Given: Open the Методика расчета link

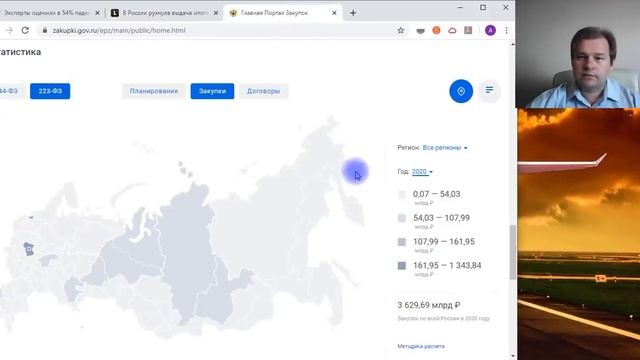Looking at the screenshot, I should pyautogui.click(x=421, y=346).
